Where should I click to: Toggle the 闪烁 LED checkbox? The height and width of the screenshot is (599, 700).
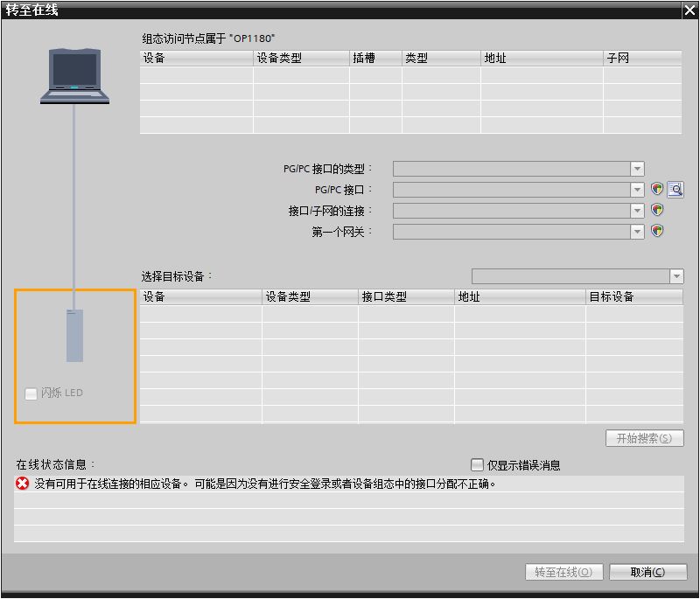31,394
